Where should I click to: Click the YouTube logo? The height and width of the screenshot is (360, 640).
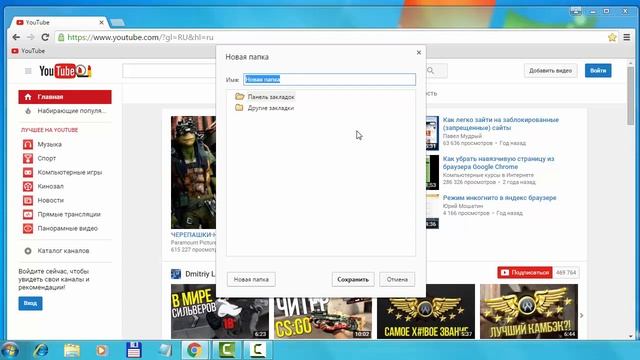tap(65, 71)
